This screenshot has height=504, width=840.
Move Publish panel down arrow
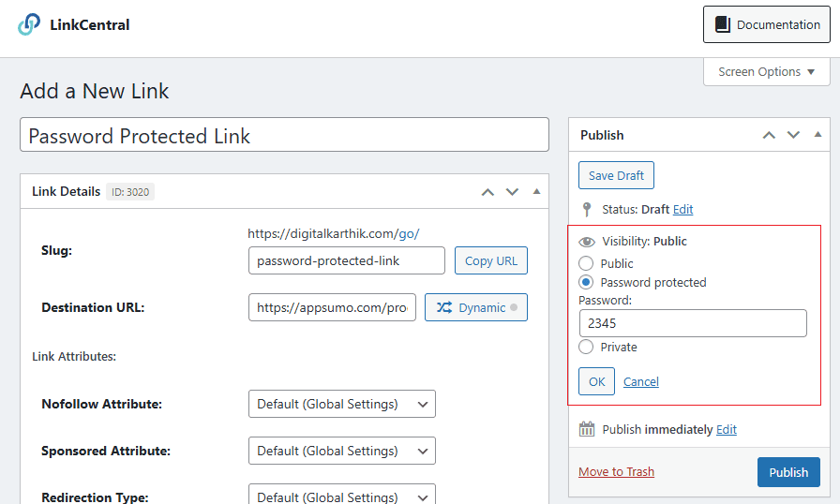(x=794, y=135)
